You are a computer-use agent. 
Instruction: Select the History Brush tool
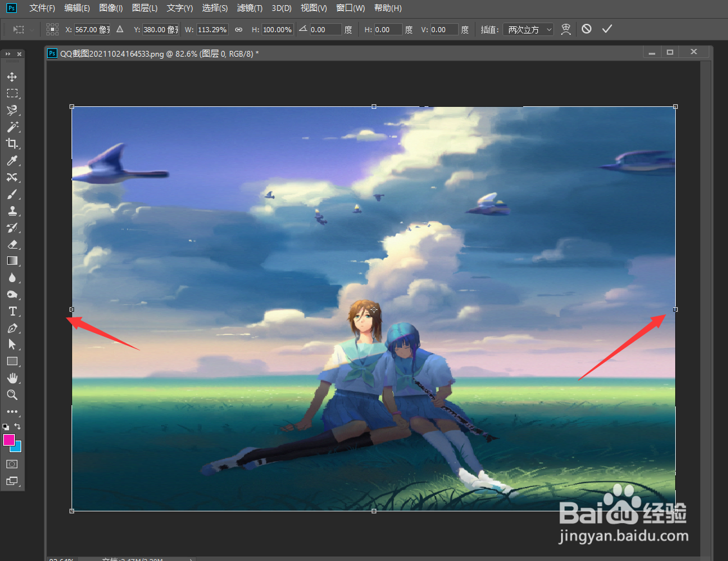[12, 227]
